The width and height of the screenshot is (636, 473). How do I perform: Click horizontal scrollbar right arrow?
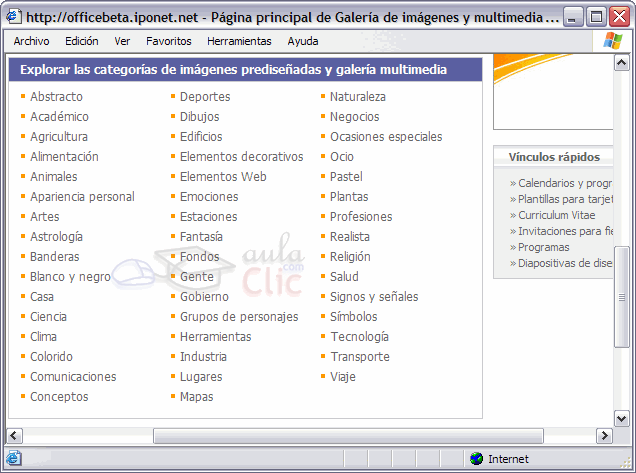coord(604,436)
